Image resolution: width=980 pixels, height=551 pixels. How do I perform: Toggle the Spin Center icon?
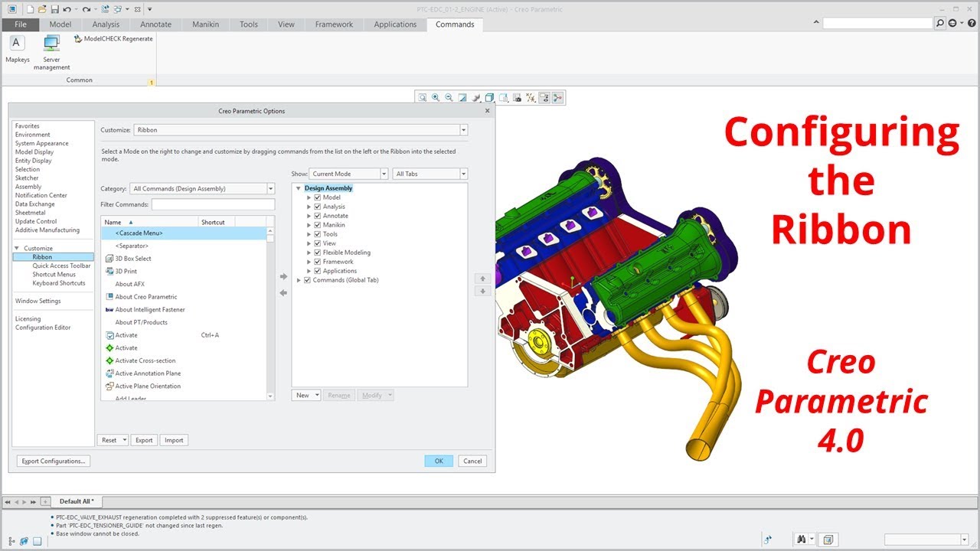(x=557, y=98)
